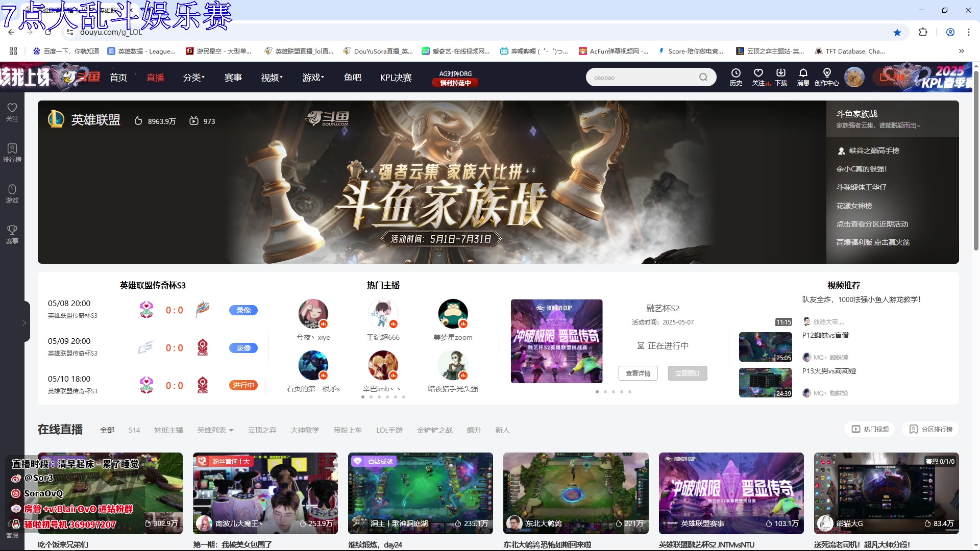980x551 pixels.
Task: Click 查看详情 for 融艺杯S2
Action: (638, 373)
